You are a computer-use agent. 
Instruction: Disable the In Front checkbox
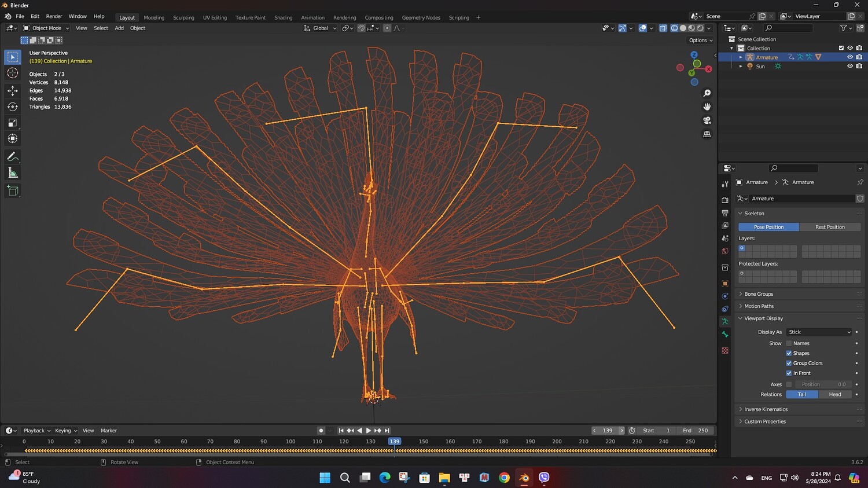coord(789,373)
